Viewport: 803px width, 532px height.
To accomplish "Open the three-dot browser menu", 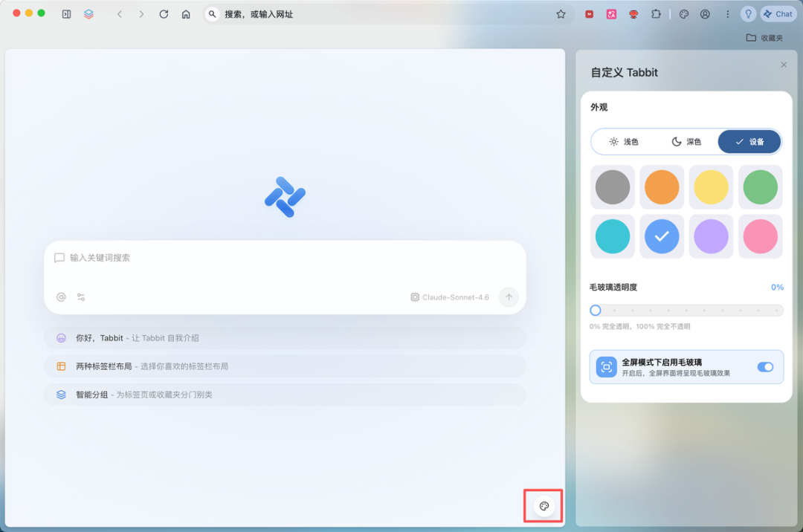I will pos(727,14).
